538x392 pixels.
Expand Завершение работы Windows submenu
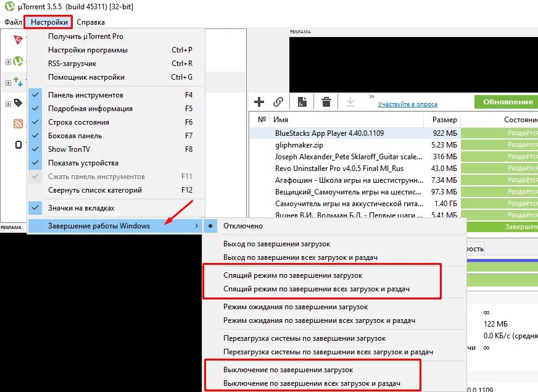coord(117,226)
